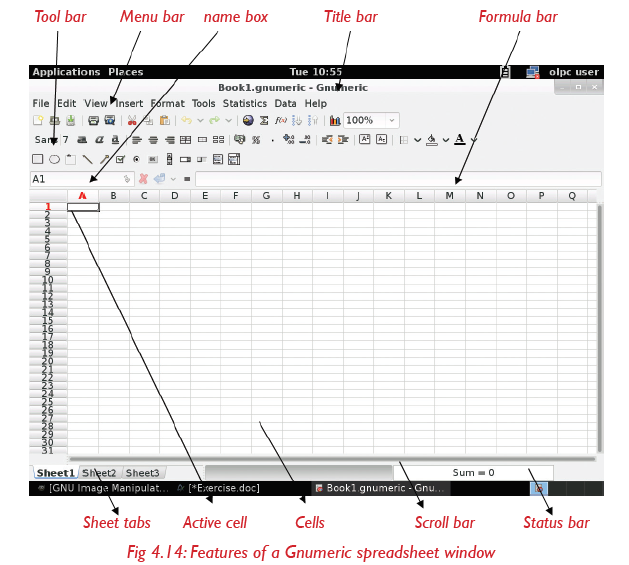Click the Percent format icon
Image resolution: width=629 pixels, height=565 pixels.
pyautogui.click(x=256, y=140)
